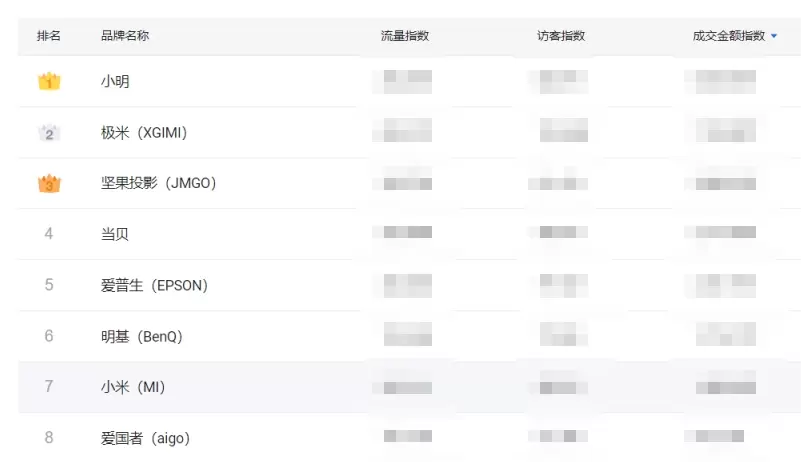This screenshot has width=801, height=462.
Task: Open the 小明 brand entry
Action: pyautogui.click(x=116, y=82)
